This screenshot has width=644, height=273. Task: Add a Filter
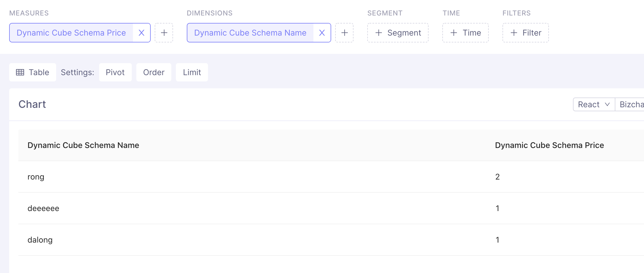[526, 33]
